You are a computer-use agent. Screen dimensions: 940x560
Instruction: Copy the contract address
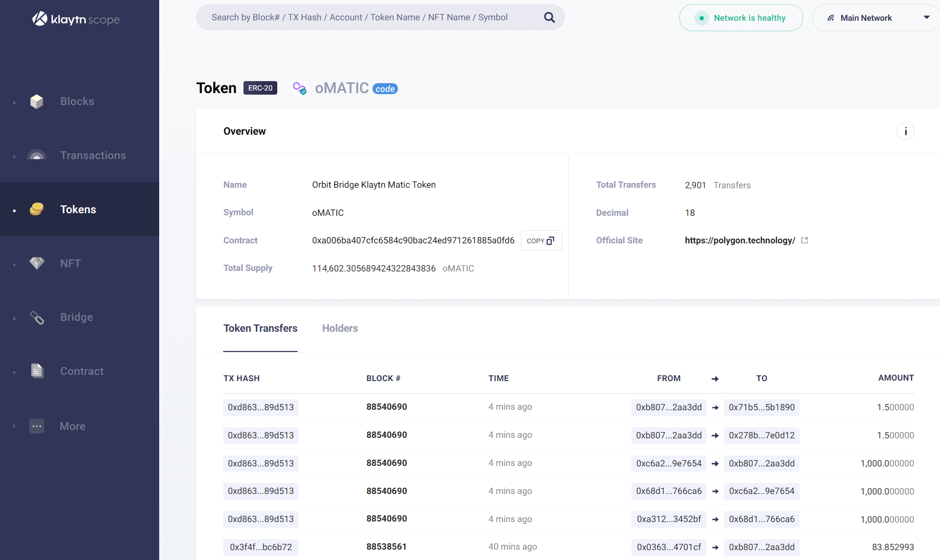click(x=541, y=241)
